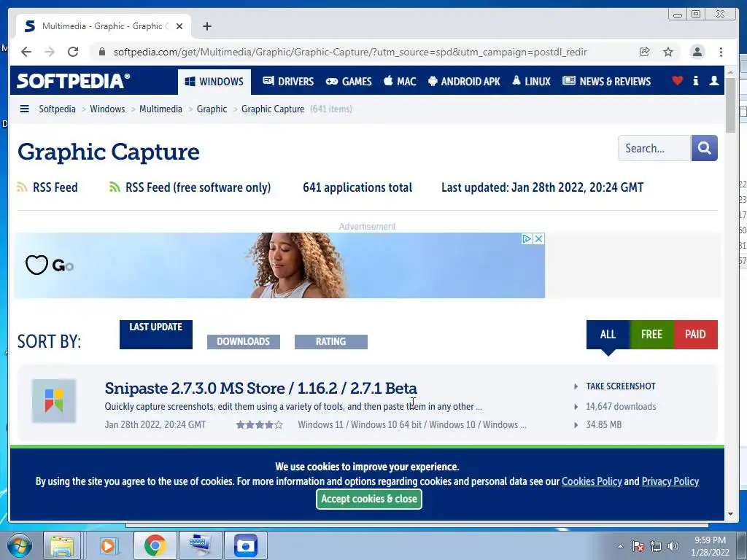This screenshot has width=747, height=560.
Task: Sort by Rating
Action: pyautogui.click(x=331, y=341)
